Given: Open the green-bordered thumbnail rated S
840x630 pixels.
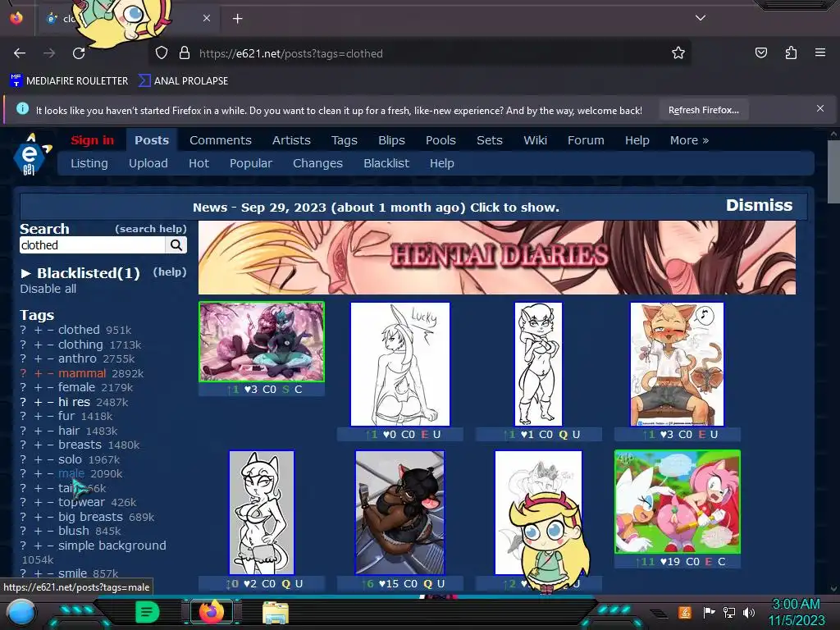Looking at the screenshot, I should 262,342.
